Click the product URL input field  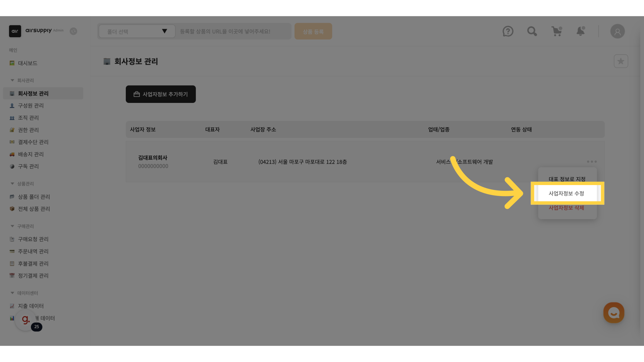click(x=233, y=32)
